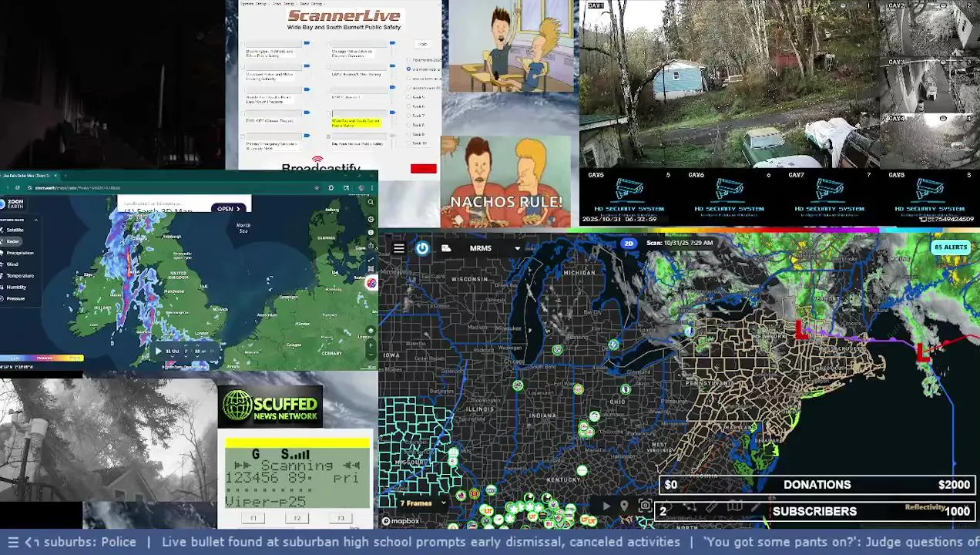Select Temperature layer in Zoom Earth
This screenshot has height=555, width=980.
[x=18, y=275]
